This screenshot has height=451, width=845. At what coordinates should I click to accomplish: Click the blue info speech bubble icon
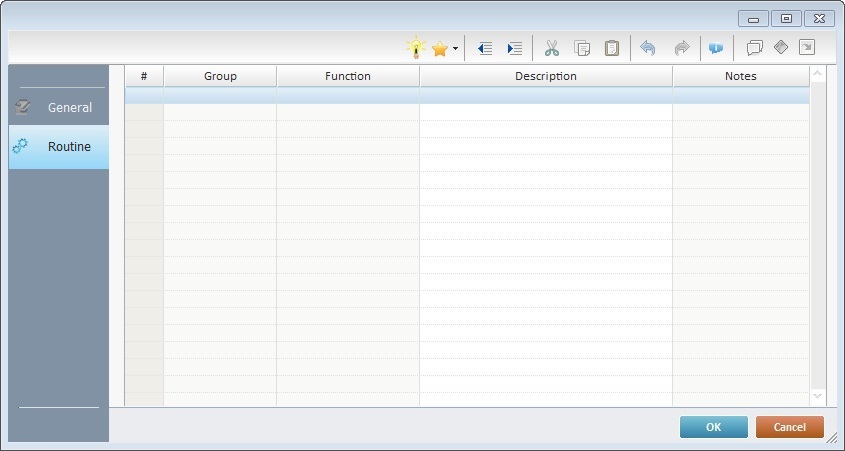tap(716, 48)
